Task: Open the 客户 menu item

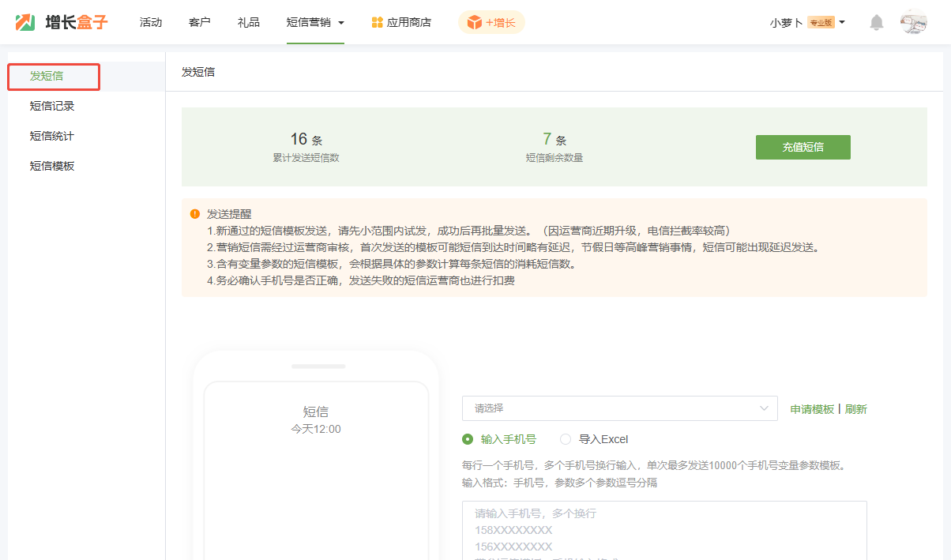Action: [200, 22]
